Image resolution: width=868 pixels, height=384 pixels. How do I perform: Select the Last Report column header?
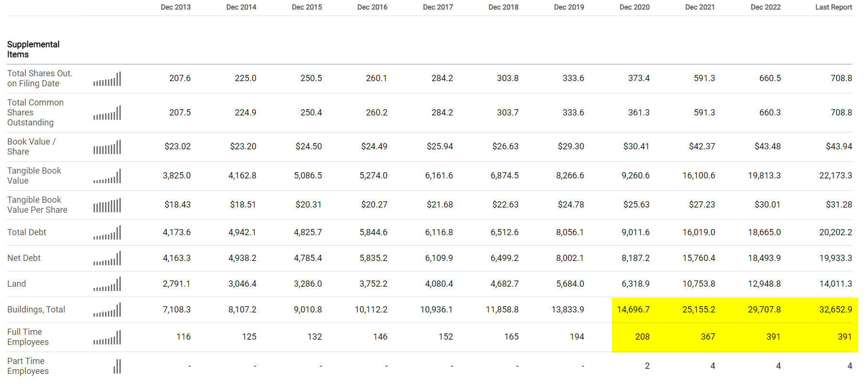coord(833,7)
